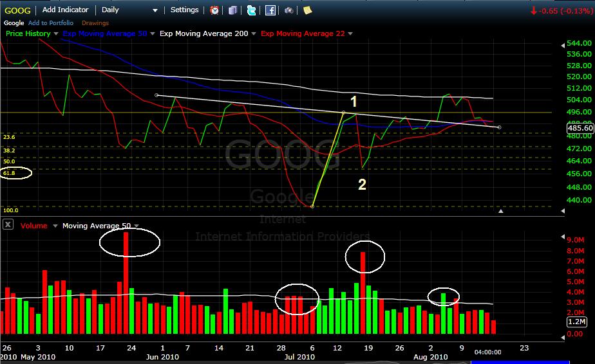Click the triangle at the top of the volume axis
Screen dimensions: 595x364
pyautogui.click(x=563, y=237)
